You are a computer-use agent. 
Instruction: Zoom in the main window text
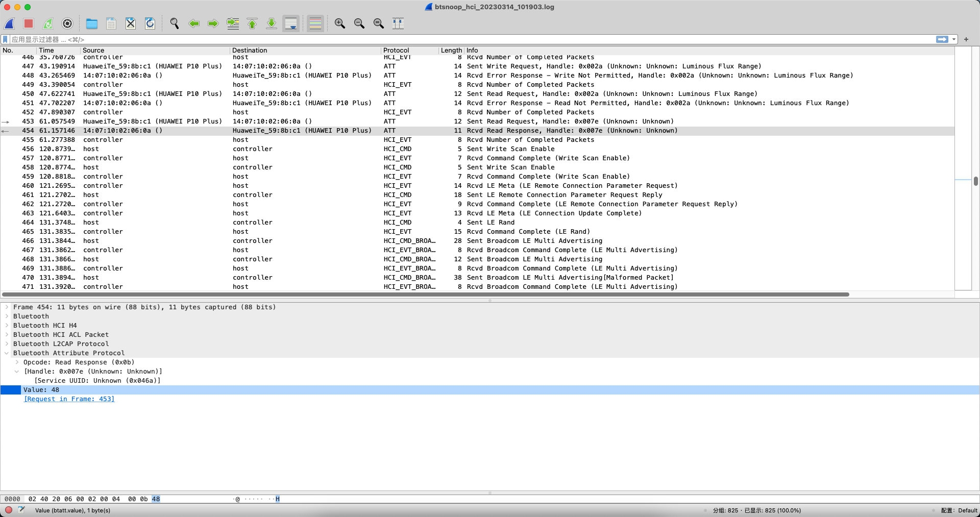(340, 23)
